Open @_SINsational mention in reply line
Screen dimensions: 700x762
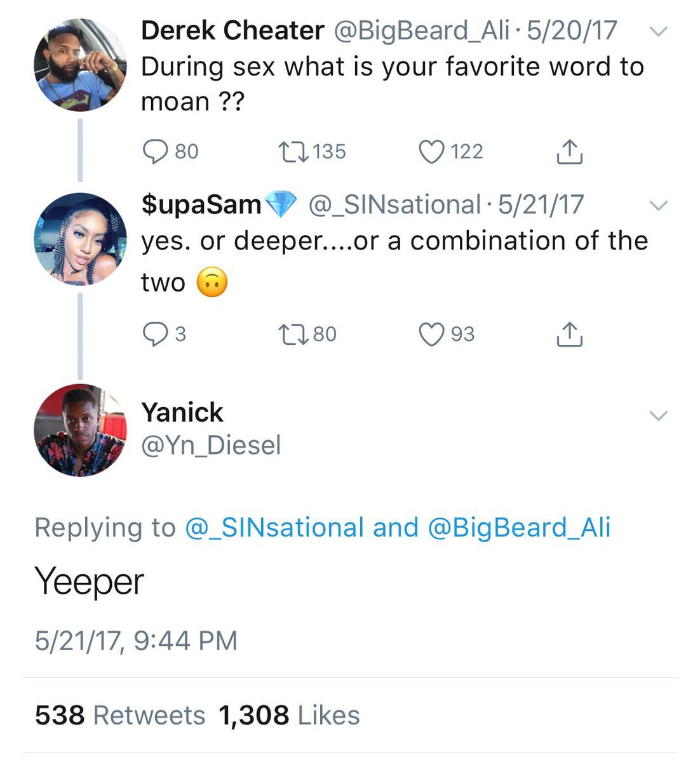pos(274,528)
